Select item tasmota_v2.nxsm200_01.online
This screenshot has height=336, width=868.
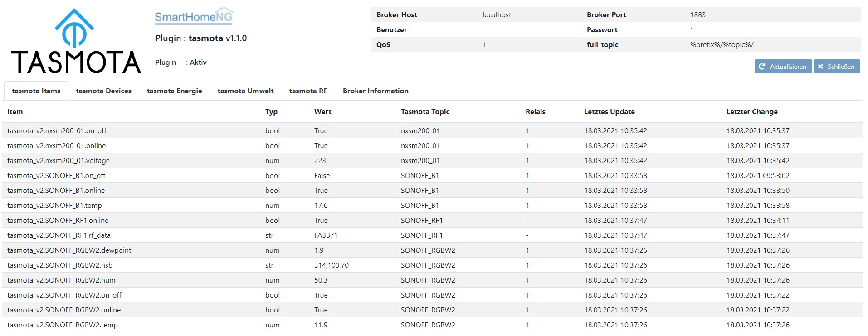tap(56, 146)
